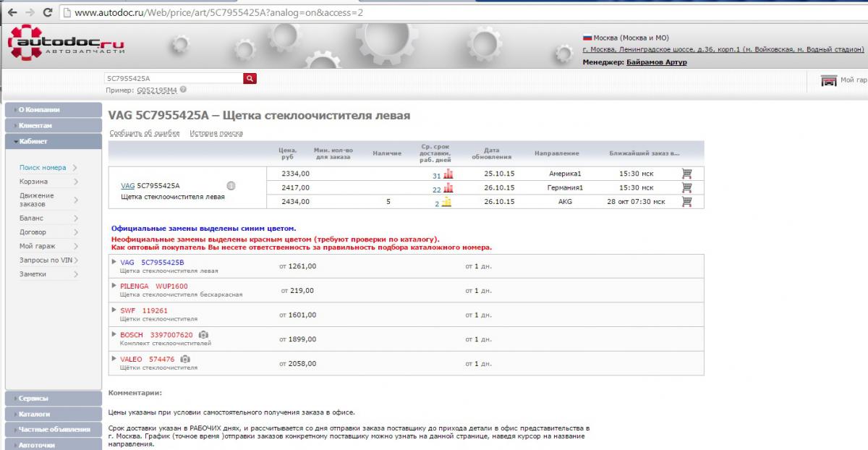The image size is (868, 450).
Task: Open Баланс in the cabinet menu
Action: click(31, 218)
